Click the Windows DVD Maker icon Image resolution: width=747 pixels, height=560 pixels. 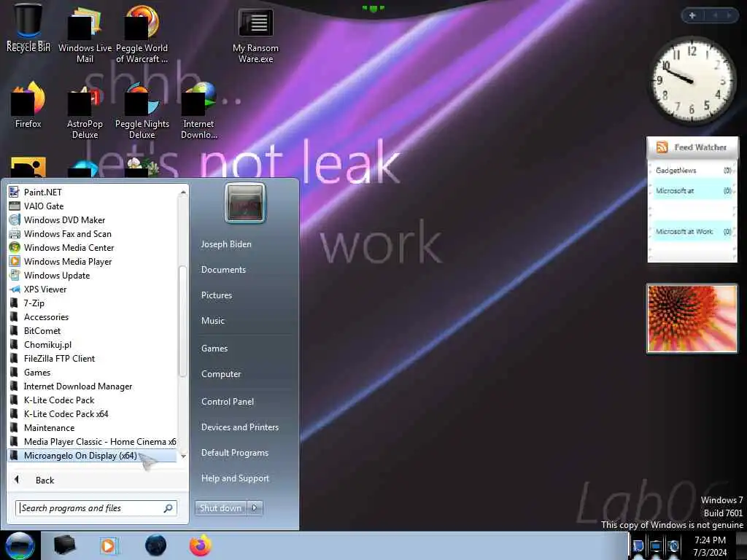(15, 219)
